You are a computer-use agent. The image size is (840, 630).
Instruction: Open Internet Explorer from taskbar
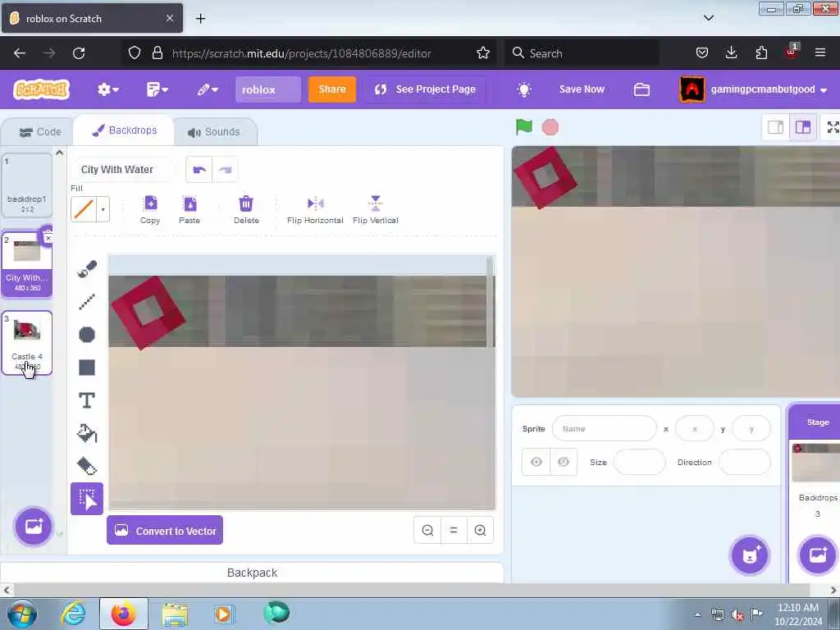(x=73, y=614)
